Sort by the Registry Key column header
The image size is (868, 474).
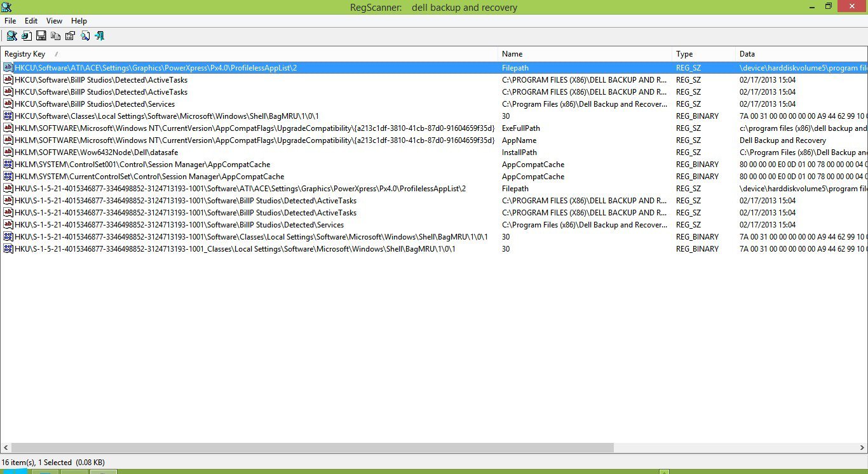pyautogui.click(x=249, y=54)
